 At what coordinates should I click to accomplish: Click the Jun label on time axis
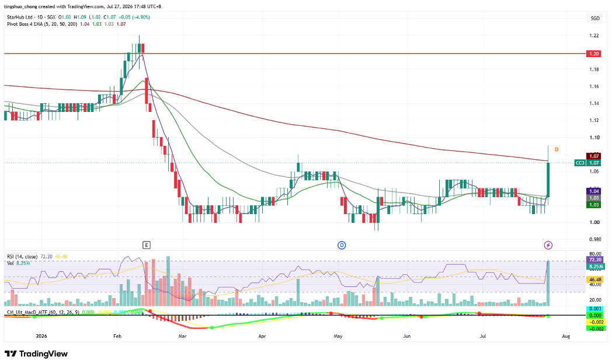(406, 336)
